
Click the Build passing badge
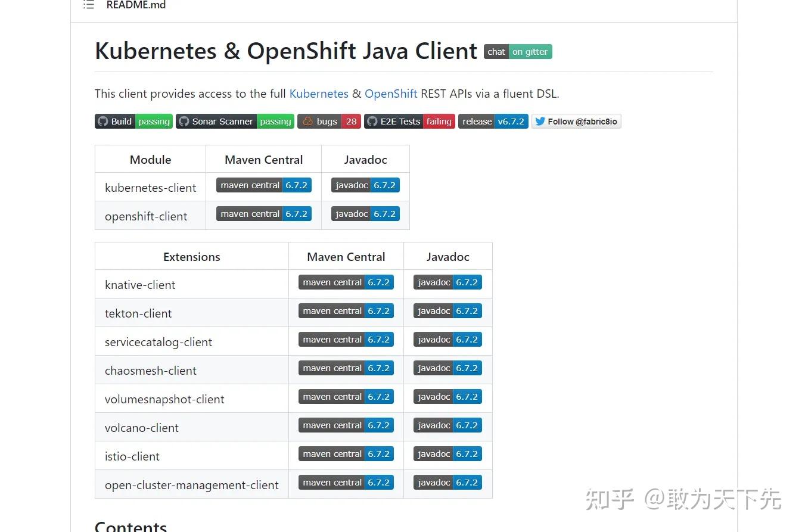[133, 121]
